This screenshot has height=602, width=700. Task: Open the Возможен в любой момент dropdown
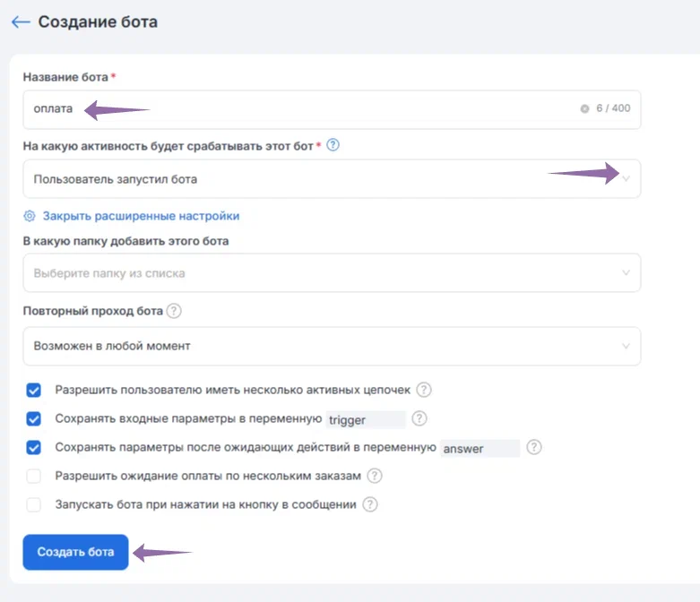tap(332, 346)
